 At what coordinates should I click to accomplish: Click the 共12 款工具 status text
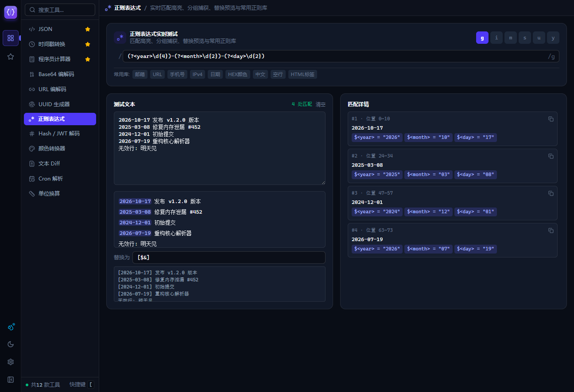click(45, 385)
